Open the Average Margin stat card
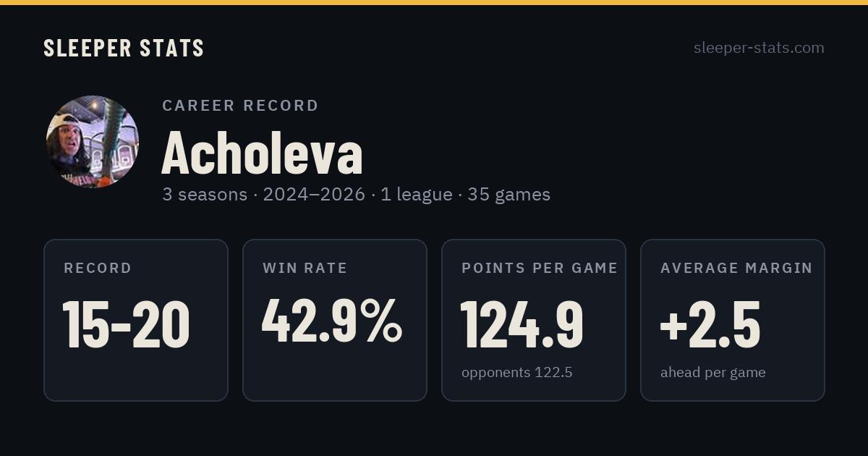 coord(733,320)
